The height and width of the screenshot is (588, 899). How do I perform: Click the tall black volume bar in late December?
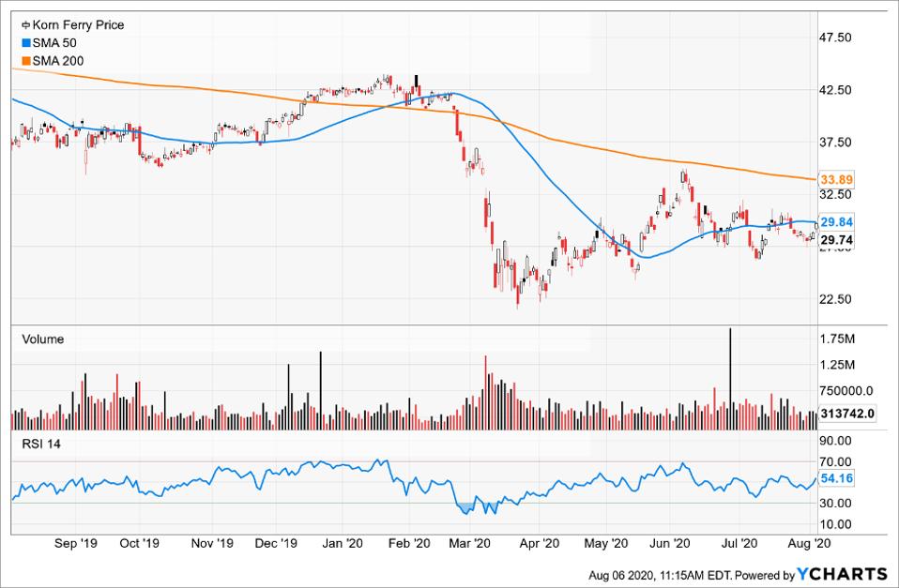coord(321,391)
